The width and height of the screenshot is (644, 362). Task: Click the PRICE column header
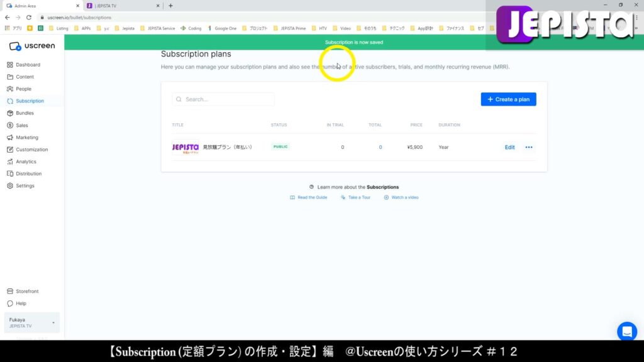coord(416,125)
